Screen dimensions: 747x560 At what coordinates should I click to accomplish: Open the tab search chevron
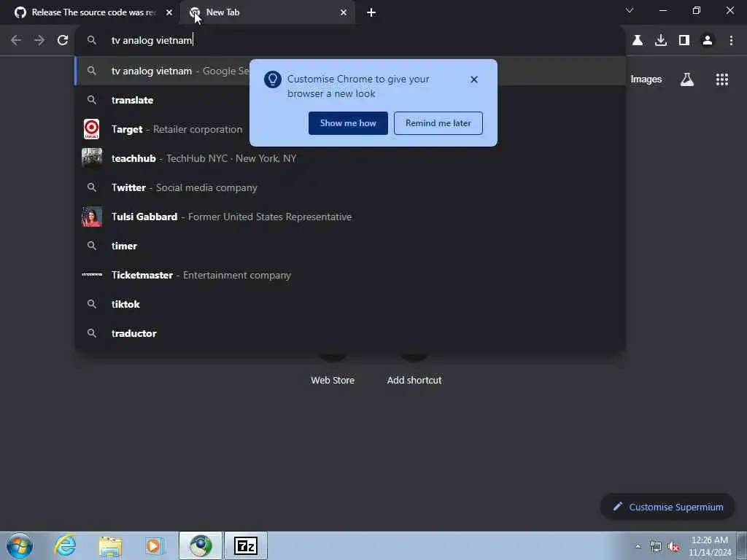click(x=630, y=10)
